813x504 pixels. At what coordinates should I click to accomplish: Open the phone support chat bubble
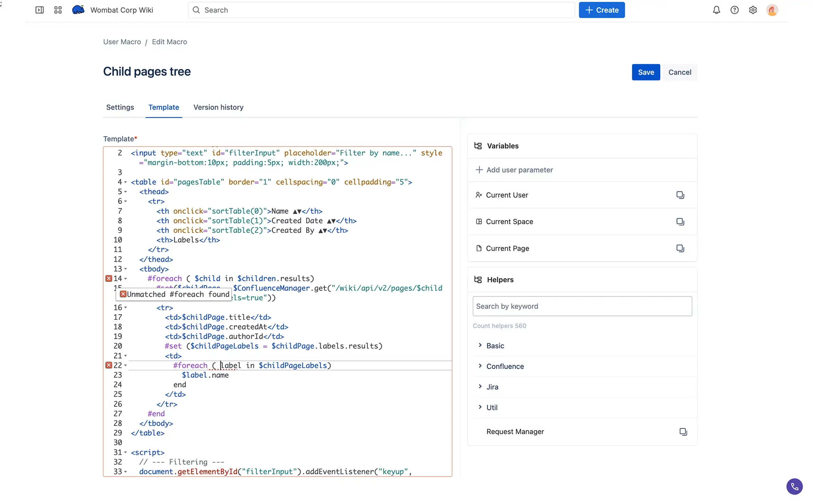tap(794, 486)
